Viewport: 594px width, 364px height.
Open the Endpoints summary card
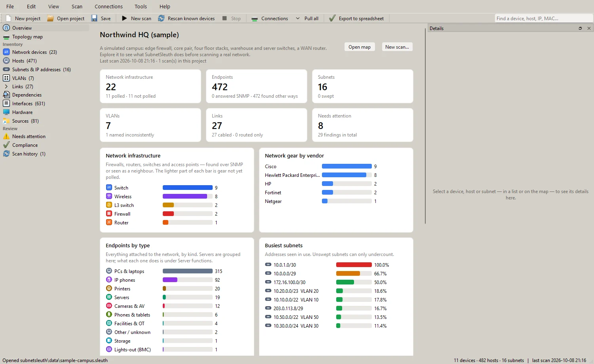(x=257, y=86)
